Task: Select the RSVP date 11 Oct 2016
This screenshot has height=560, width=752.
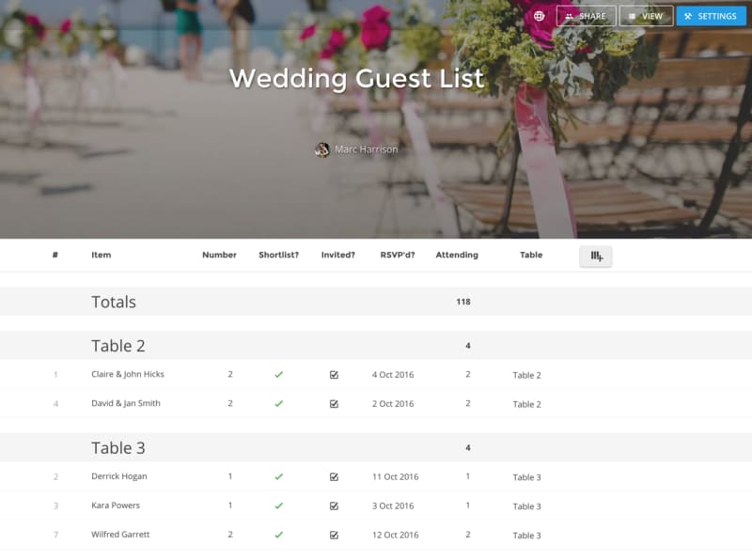Action: pos(395,477)
